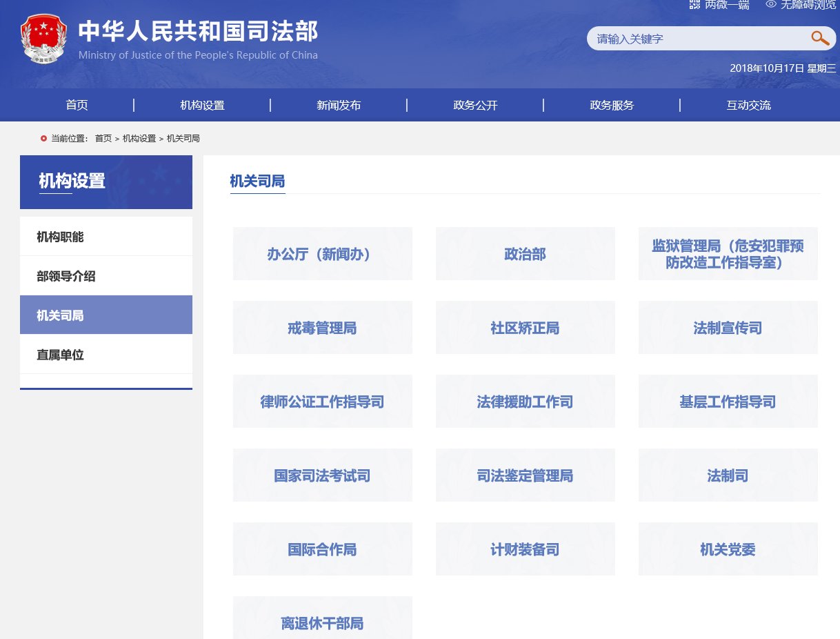Click 首页 in the breadcrumb trail
This screenshot has width=840, height=639.
click(x=103, y=138)
